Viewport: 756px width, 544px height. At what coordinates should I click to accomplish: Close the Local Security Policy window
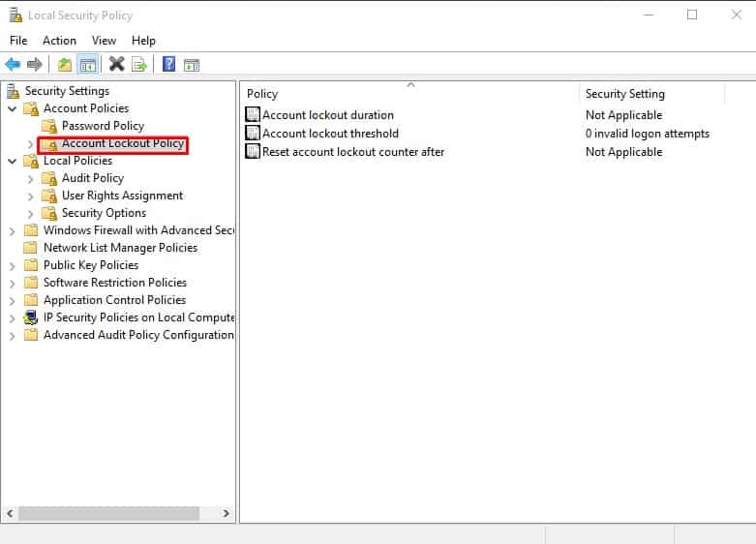click(x=737, y=15)
